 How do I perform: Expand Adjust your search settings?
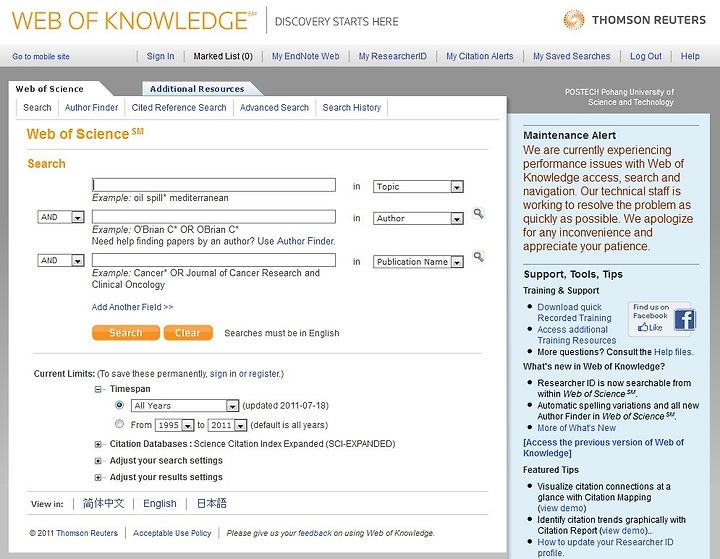(x=98, y=461)
